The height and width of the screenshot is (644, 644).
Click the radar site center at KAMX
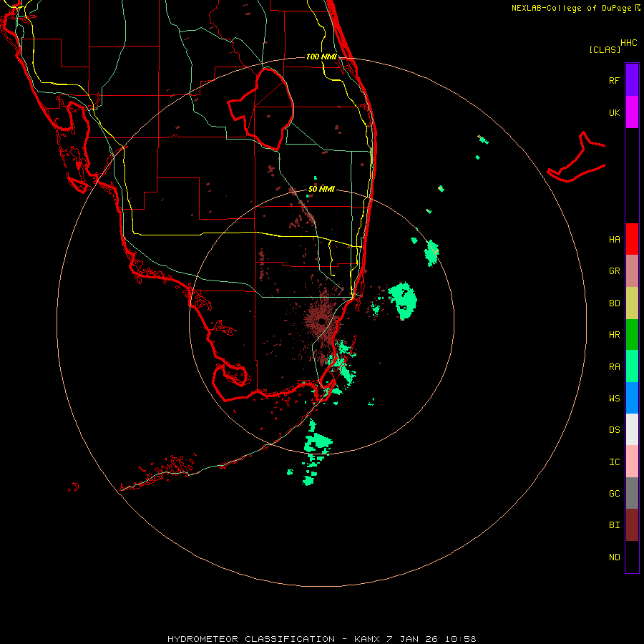click(x=321, y=321)
